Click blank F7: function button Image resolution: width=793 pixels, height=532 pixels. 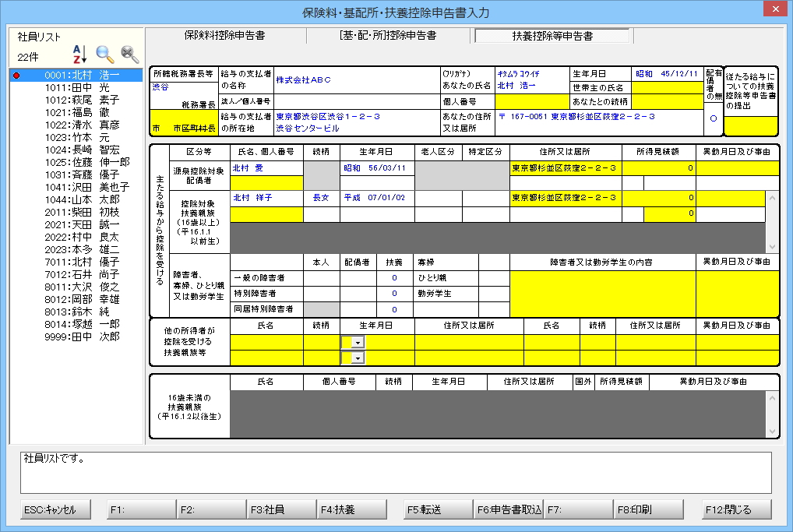pos(579,509)
